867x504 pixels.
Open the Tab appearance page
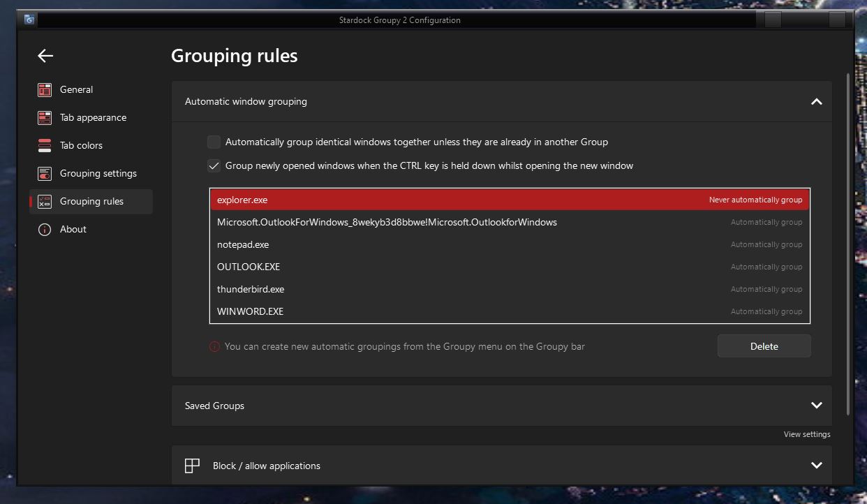[93, 118]
